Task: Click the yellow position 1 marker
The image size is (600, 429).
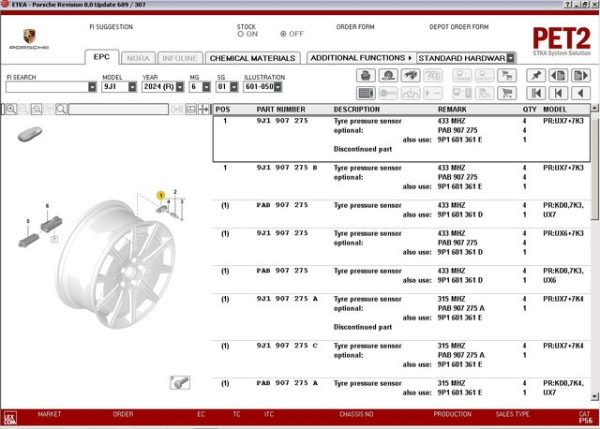Action: 161,196
